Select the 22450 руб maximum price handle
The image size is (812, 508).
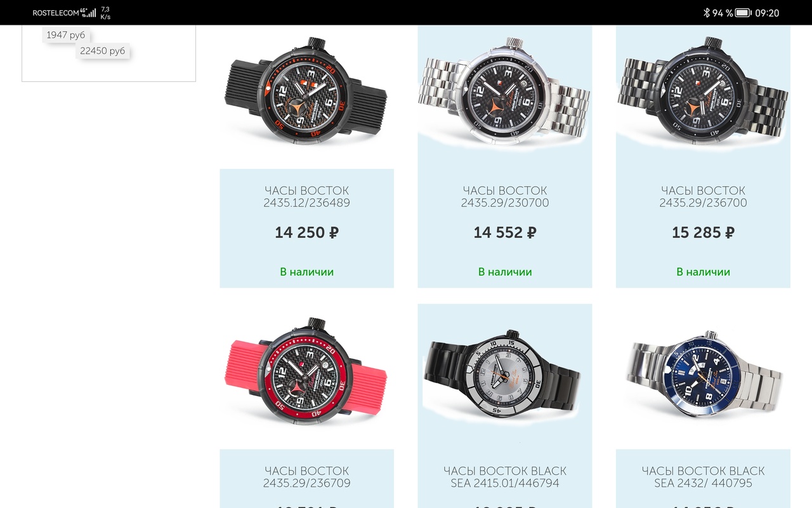[x=103, y=51]
